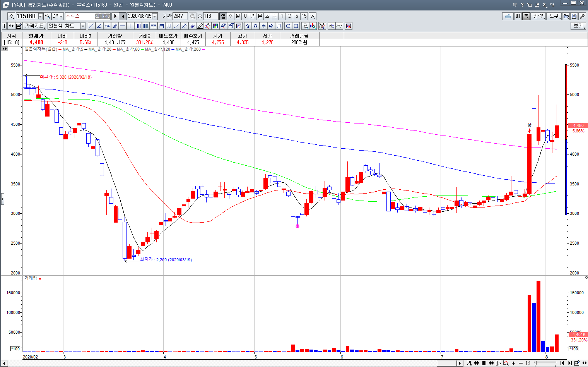Select the Fibonacci arc tool

[107, 26]
